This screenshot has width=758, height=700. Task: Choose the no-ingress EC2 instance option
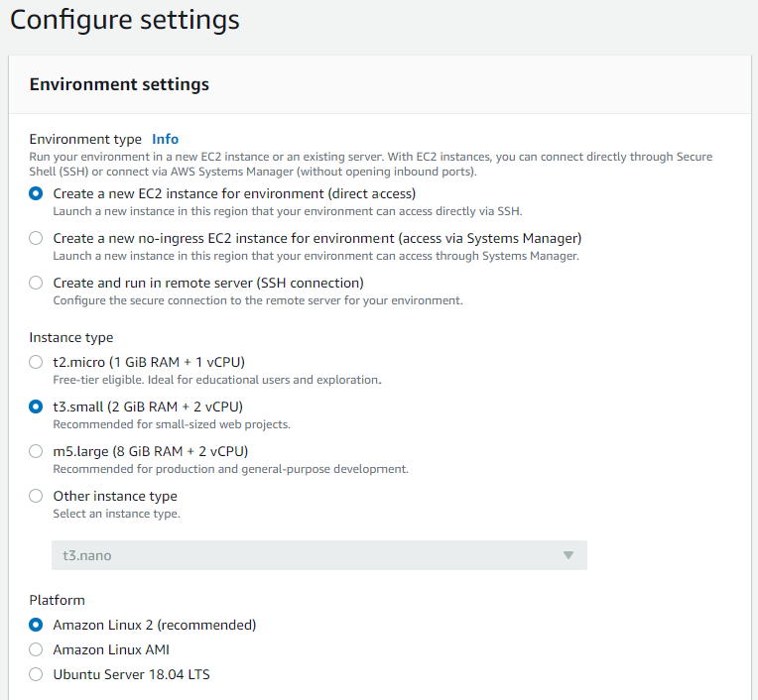tap(37, 239)
